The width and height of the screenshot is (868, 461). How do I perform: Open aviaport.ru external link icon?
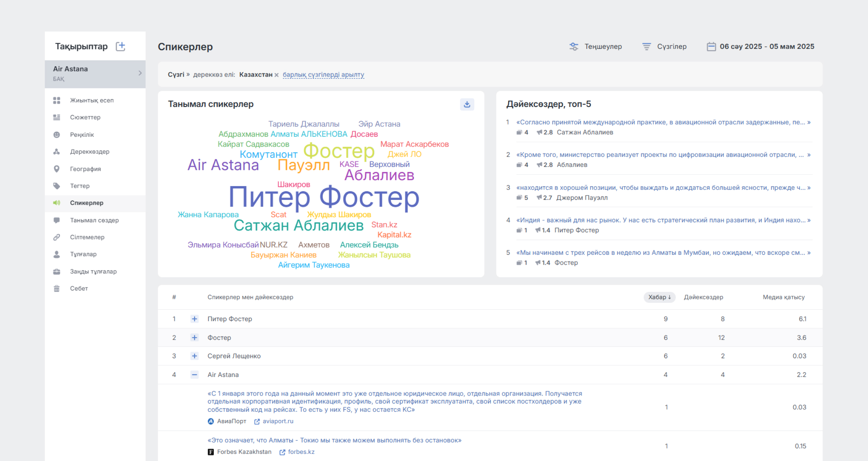pyautogui.click(x=257, y=422)
